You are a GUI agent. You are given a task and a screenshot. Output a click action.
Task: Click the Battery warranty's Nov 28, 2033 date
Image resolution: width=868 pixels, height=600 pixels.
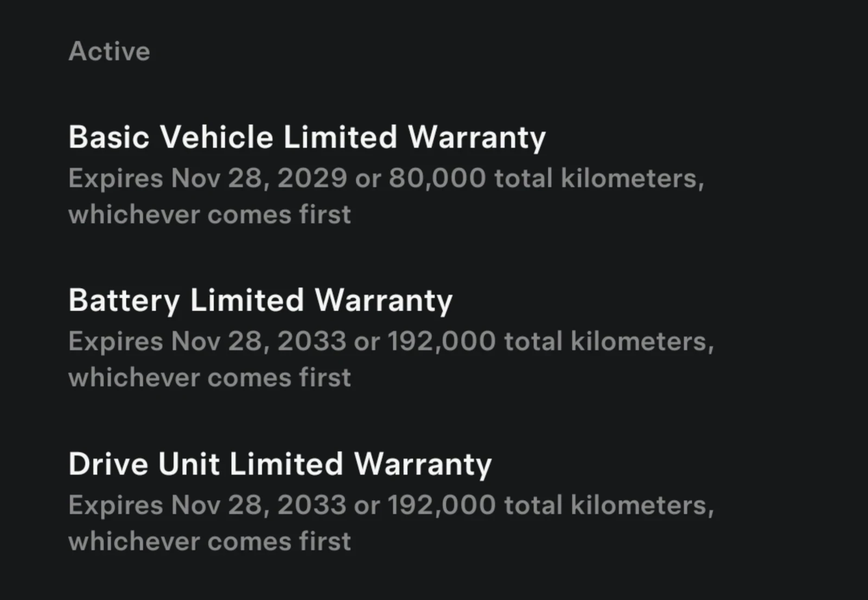pyautogui.click(x=259, y=342)
